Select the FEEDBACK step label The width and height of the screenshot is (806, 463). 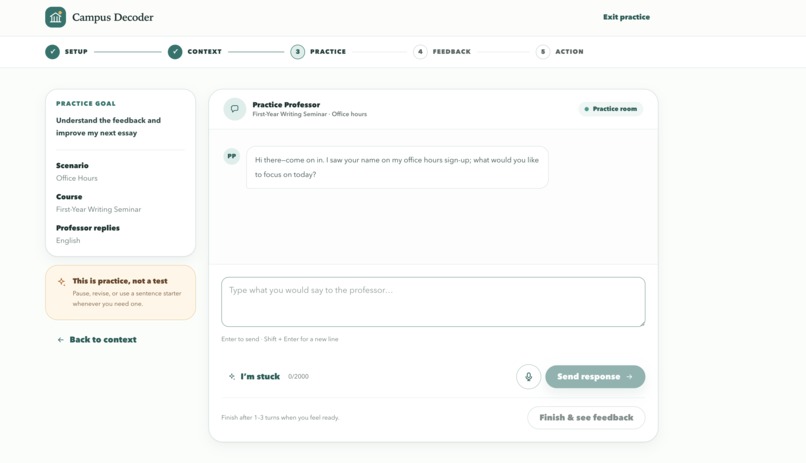[452, 51]
